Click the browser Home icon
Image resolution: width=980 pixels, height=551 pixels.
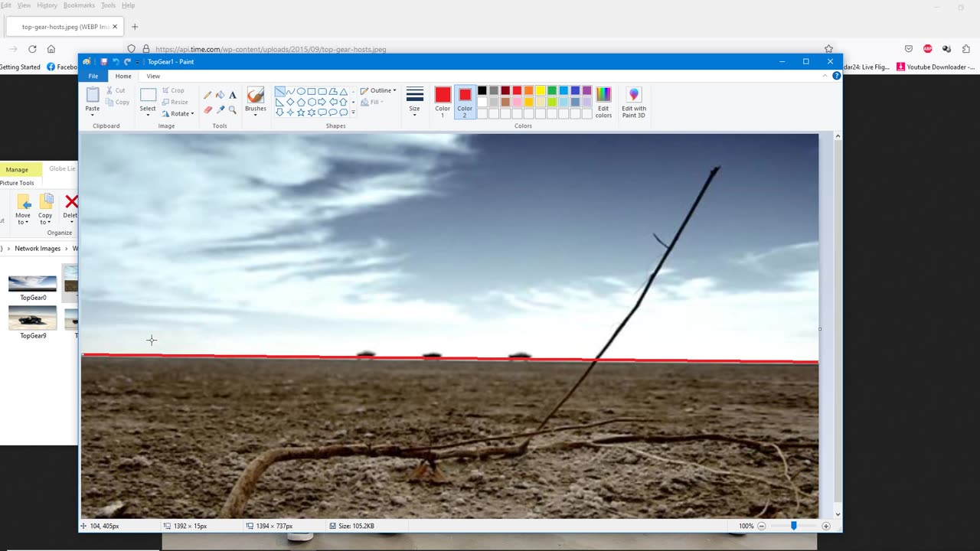51,49
